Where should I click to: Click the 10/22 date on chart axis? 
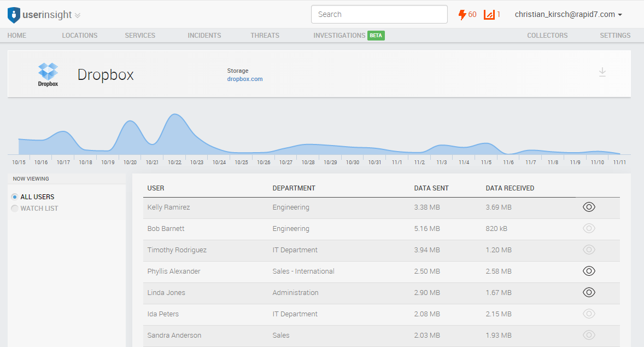point(174,163)
